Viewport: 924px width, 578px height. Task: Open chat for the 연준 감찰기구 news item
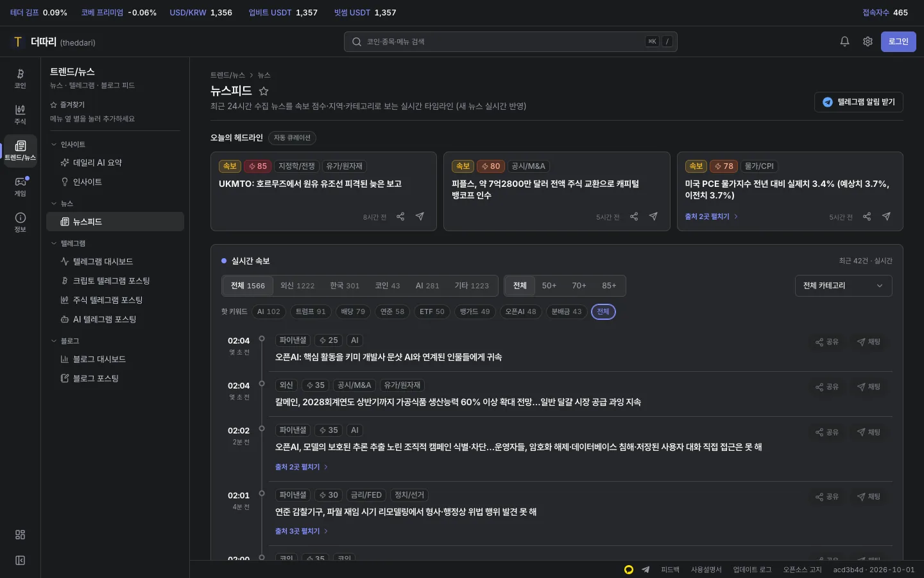coord(869,496)
